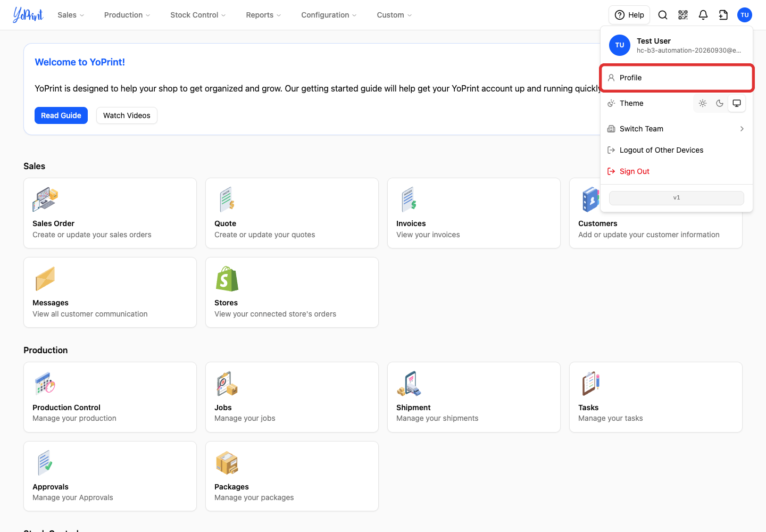Select system theme option
This screenshot has width=766, height=532.
pyautogui.click(x=737, y=103)
